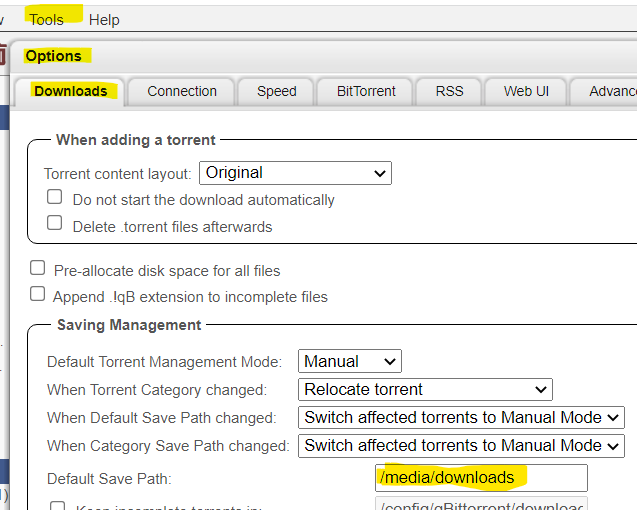Check Delete .torrent files afterwards
637x510 pixels.
coord(54,223)
